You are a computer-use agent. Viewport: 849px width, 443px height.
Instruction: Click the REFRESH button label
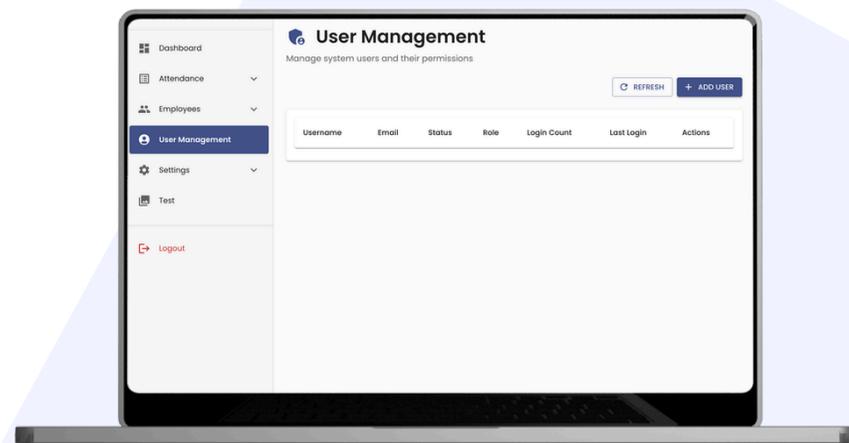pyautogui.click(x=648, y=87)
